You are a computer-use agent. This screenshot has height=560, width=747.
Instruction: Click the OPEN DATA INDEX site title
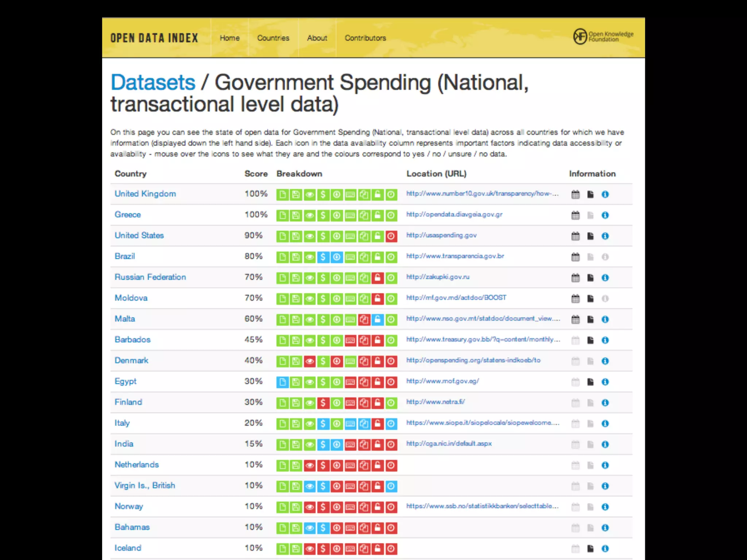coord(154,38)
